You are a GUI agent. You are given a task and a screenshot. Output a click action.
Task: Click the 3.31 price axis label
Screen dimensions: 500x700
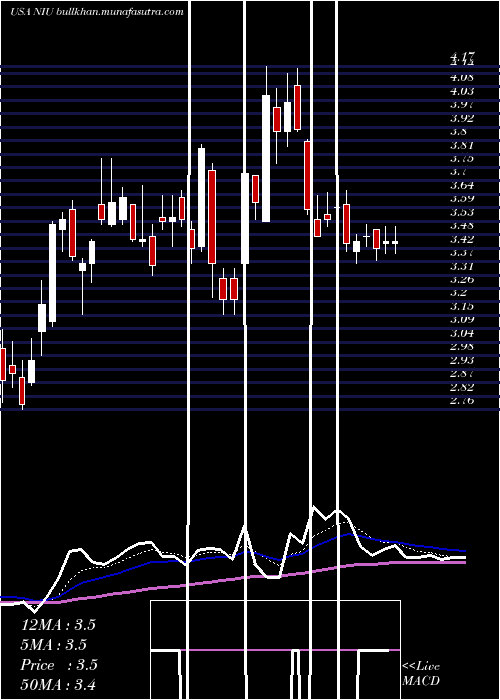point(462,266)
